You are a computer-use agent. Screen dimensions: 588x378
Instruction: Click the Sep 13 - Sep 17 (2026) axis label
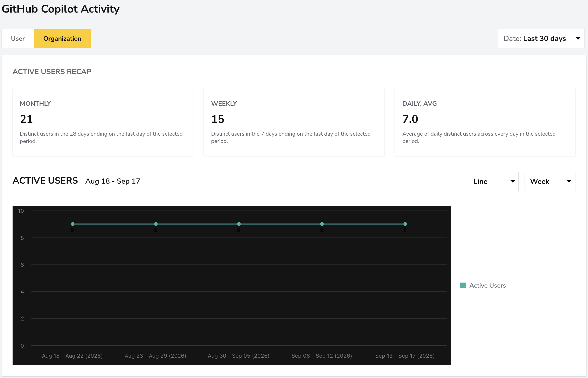pyautogui.click(x=405, y=356)
